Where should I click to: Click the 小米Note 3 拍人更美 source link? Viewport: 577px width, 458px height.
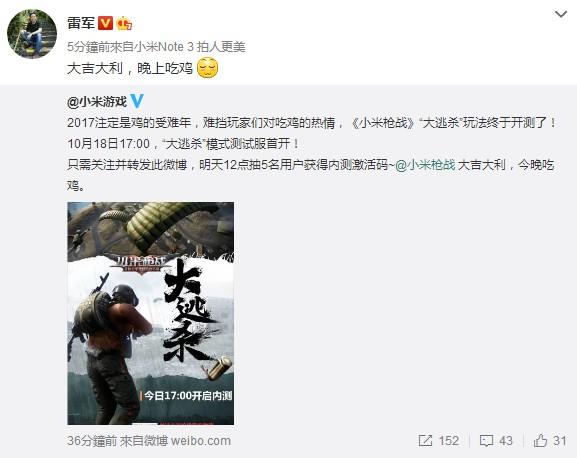coord(189,47)
